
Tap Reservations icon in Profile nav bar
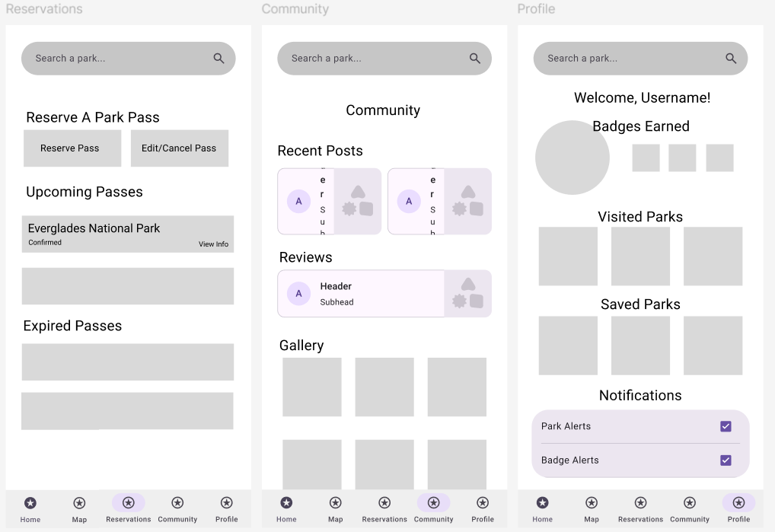pyautogui.click(x=640, y=503)
